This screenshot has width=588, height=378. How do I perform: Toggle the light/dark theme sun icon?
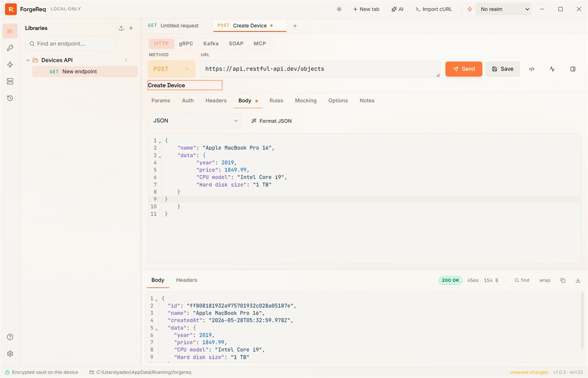(339, 9)
